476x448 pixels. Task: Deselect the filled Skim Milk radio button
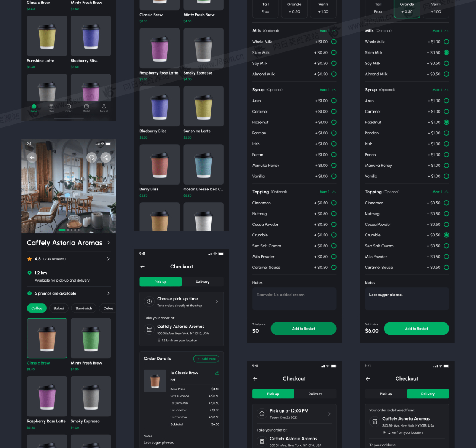pos(446,53)
